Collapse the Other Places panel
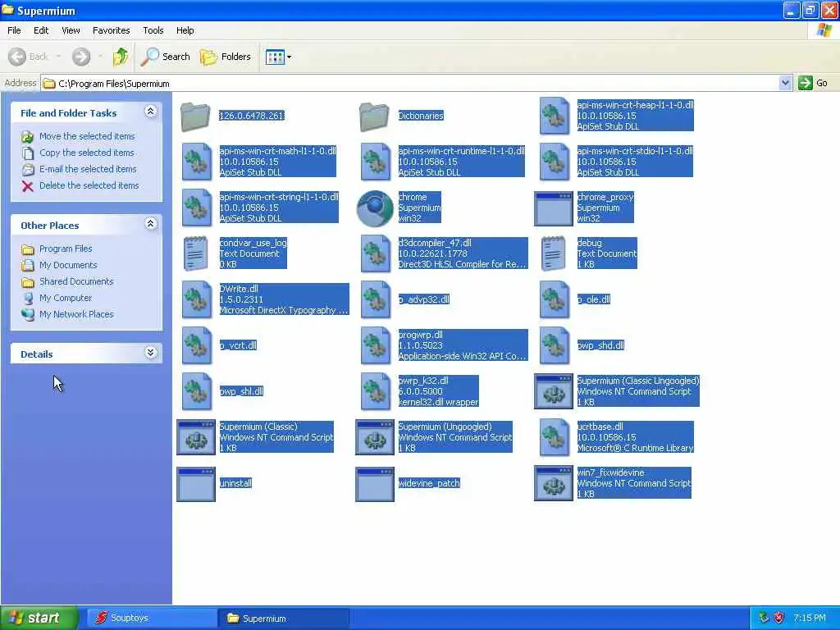This screenshot has height=630, width=840. 151,224
